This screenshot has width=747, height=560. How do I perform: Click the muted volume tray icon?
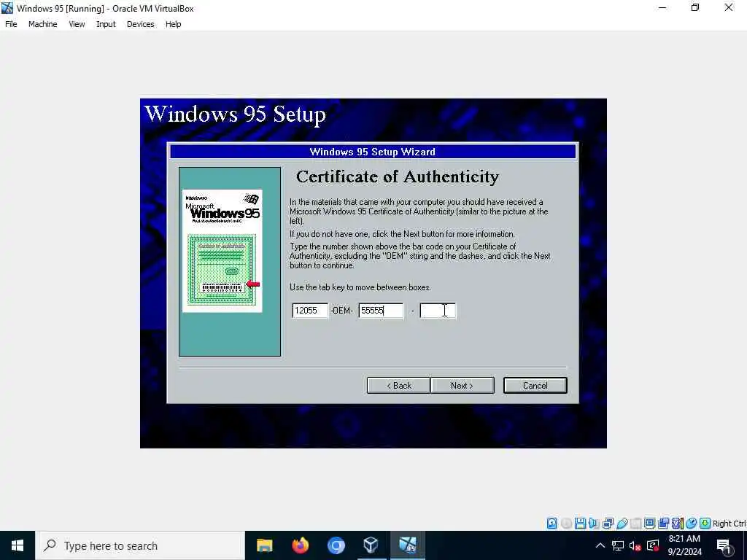pos(635,545)
